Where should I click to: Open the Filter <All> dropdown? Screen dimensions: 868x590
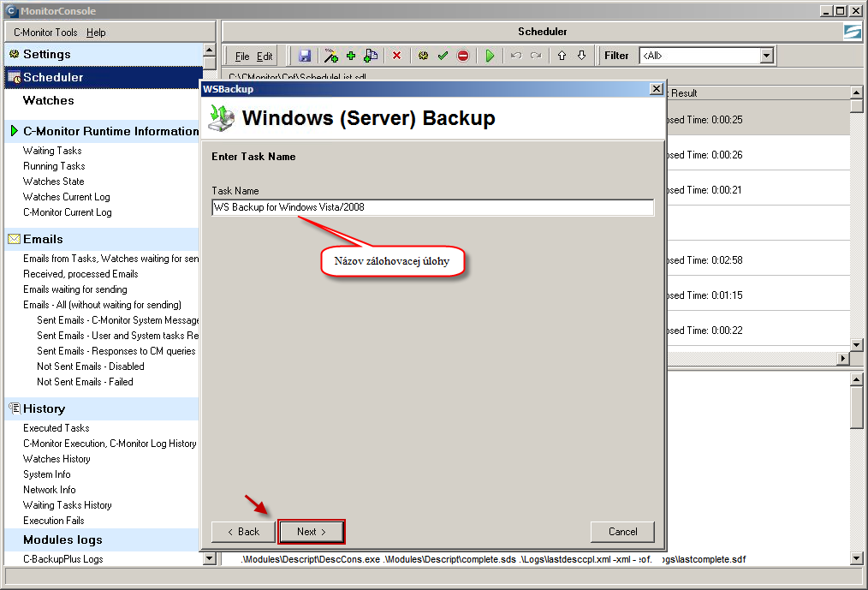(x=766, y=56)
